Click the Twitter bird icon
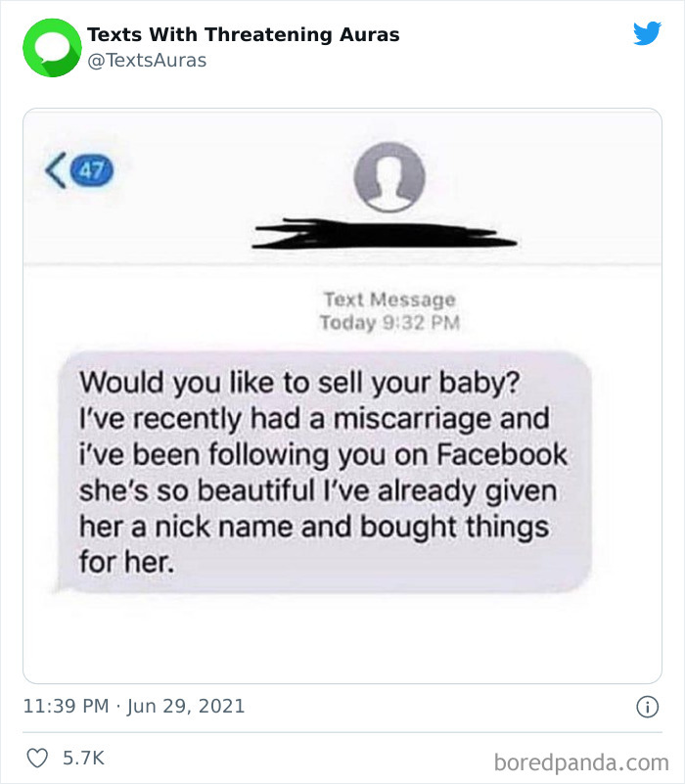Screen dimensions: 685x784 [x=648, y=32]
